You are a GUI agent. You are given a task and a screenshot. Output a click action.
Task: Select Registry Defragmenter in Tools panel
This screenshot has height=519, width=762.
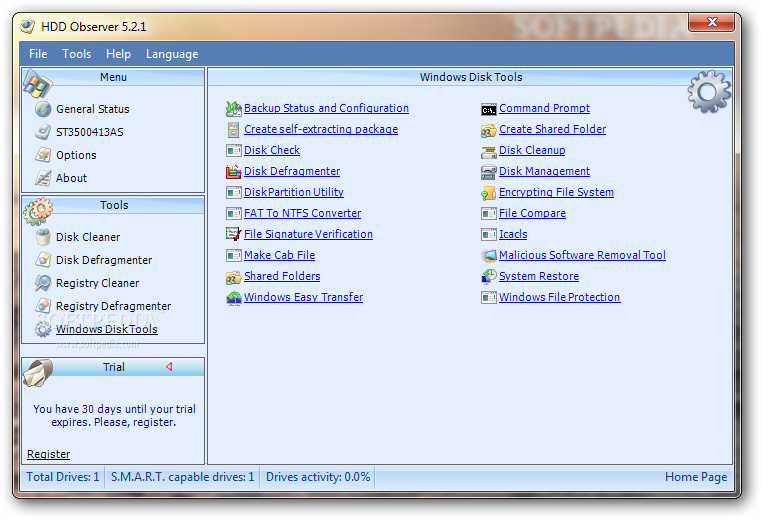click(114, 306)
